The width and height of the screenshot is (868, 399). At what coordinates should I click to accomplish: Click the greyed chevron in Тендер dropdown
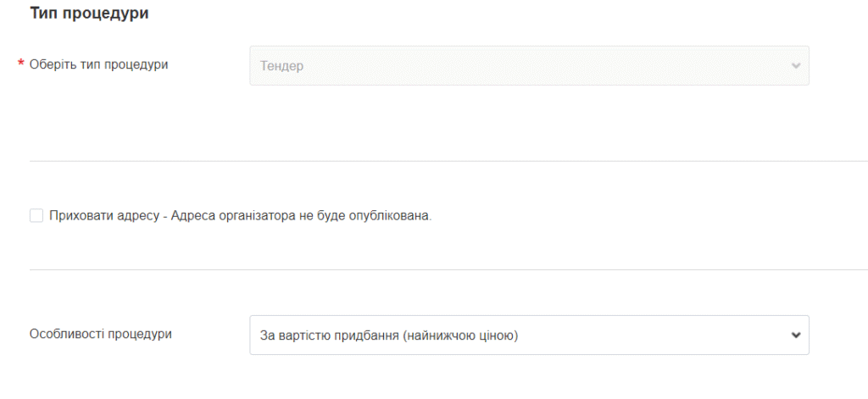pos(795,65)
